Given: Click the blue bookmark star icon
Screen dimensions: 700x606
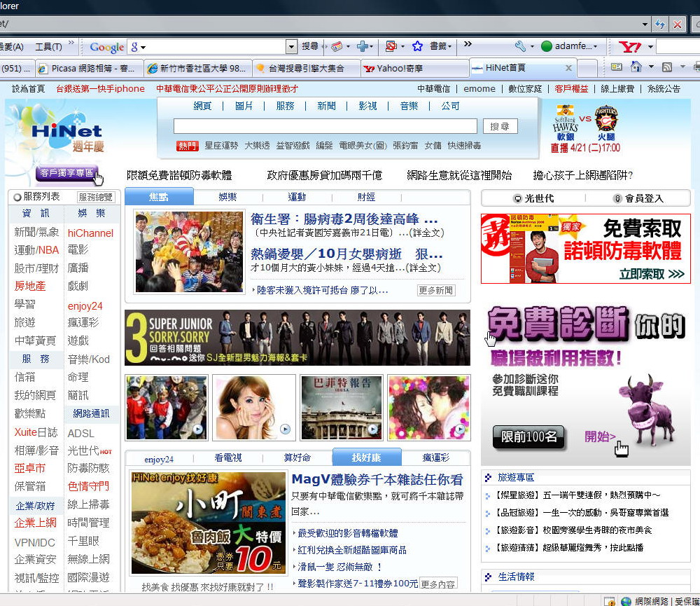Looking at the screenshot, I should [x=417, y=46].
